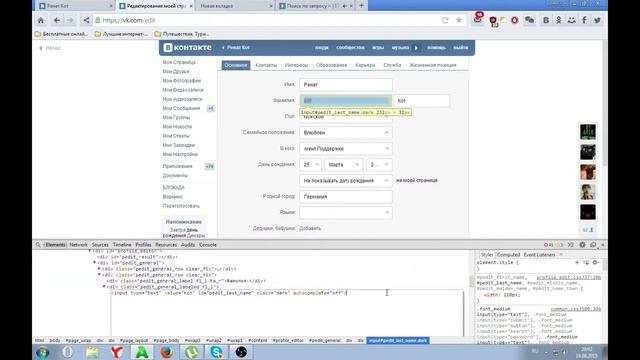Toggle element state icon in Styles pane

click(586, 262)
